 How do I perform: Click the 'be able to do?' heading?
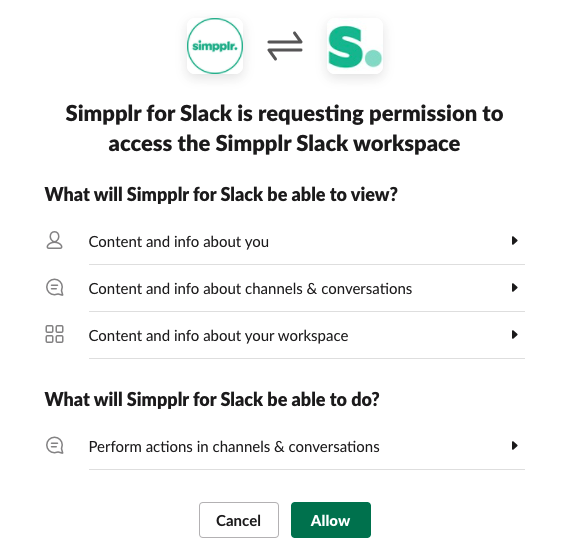[x=212, y=399]
